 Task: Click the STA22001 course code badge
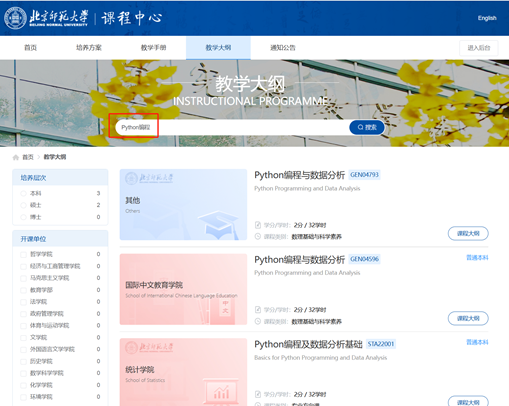pos(381,344)
